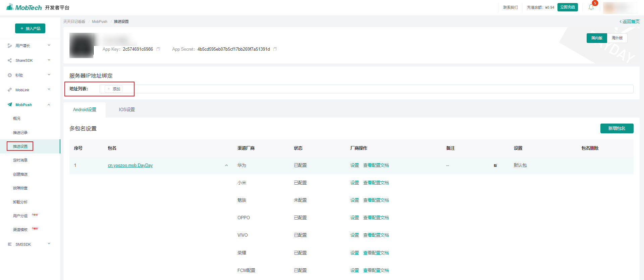
Task: Open the notification bell
Action: 591,7
